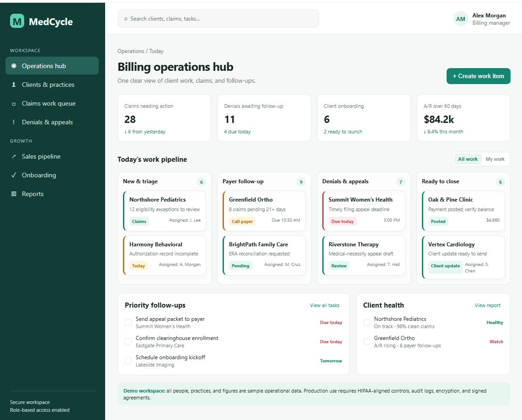Image resolution: width=522 pixels, height=420 pixels.
Task: Click the Tomorrow due label
Action: (x=331, y=361)
